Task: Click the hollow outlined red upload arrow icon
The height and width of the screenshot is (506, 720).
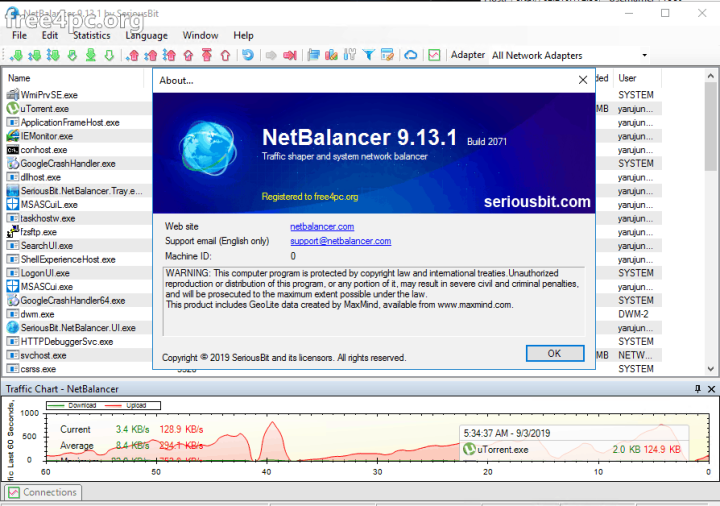Action: [225, 56]
